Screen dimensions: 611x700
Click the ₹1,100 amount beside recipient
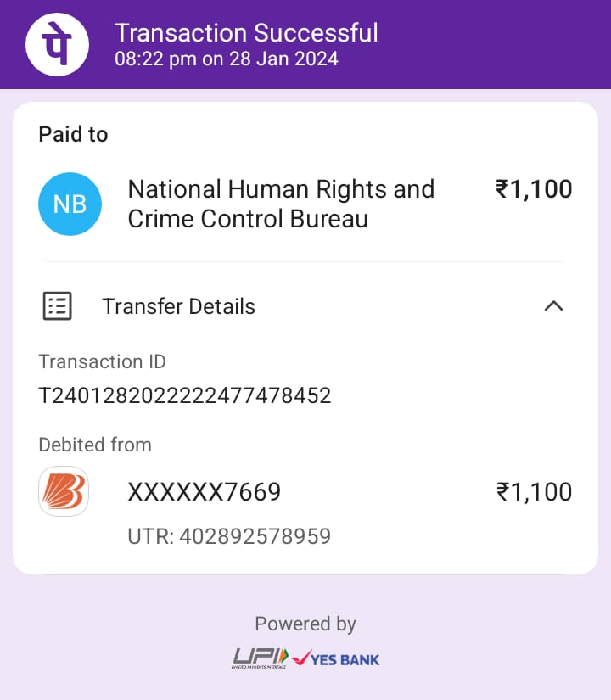[x=534, y=189]
